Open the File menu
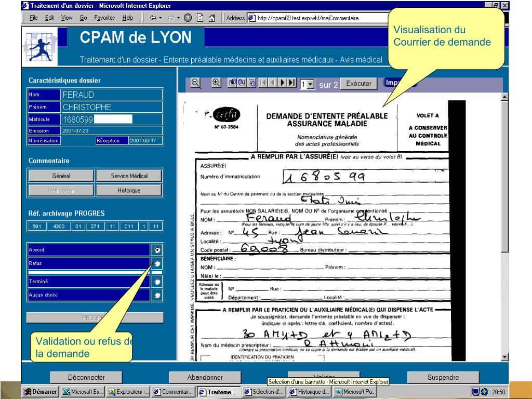The image size is (532, 399). pos(34,18)
